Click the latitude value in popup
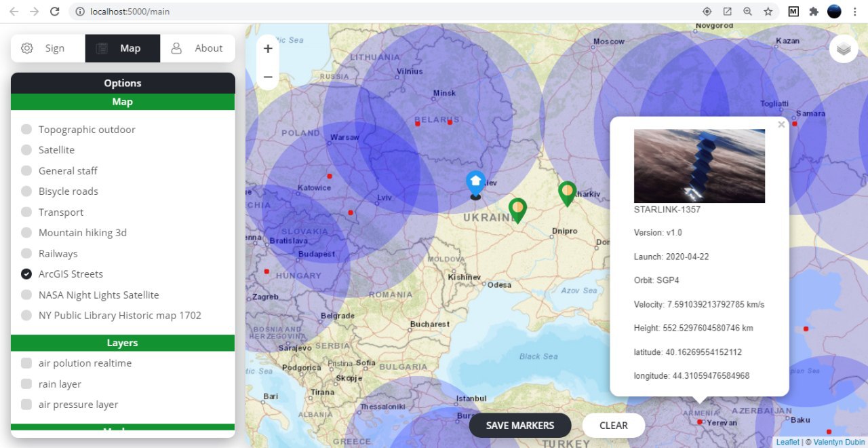Viewport: 868px width, 448px height. pyautogui.click(x=703, y=352)
